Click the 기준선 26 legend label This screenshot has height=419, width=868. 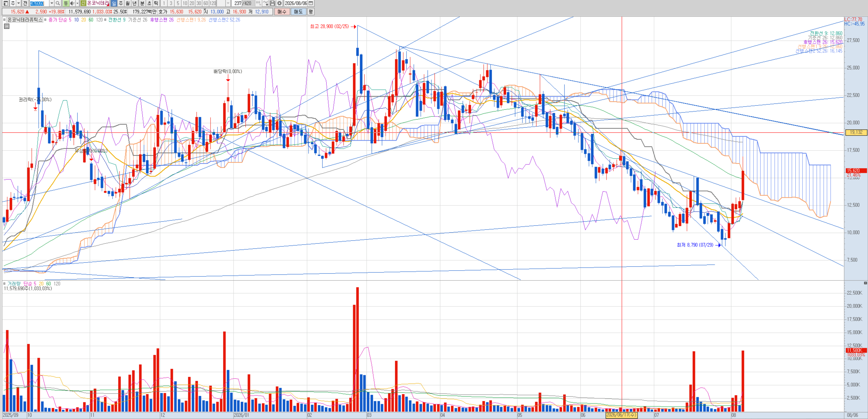tap(137, 20)
